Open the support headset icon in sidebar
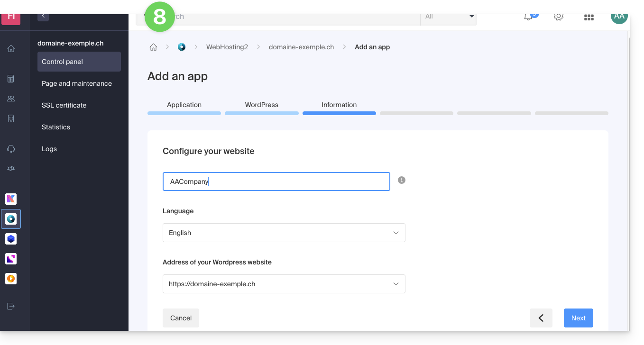 click(11, 149)
